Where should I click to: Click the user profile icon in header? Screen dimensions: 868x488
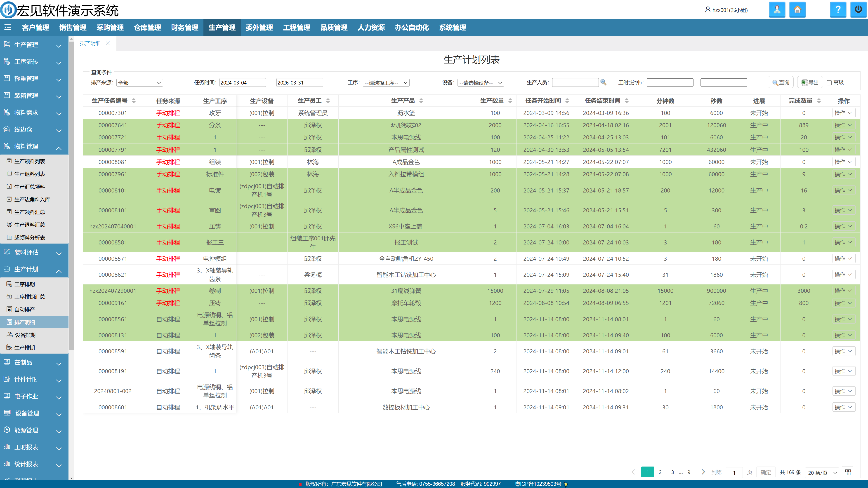777,10
